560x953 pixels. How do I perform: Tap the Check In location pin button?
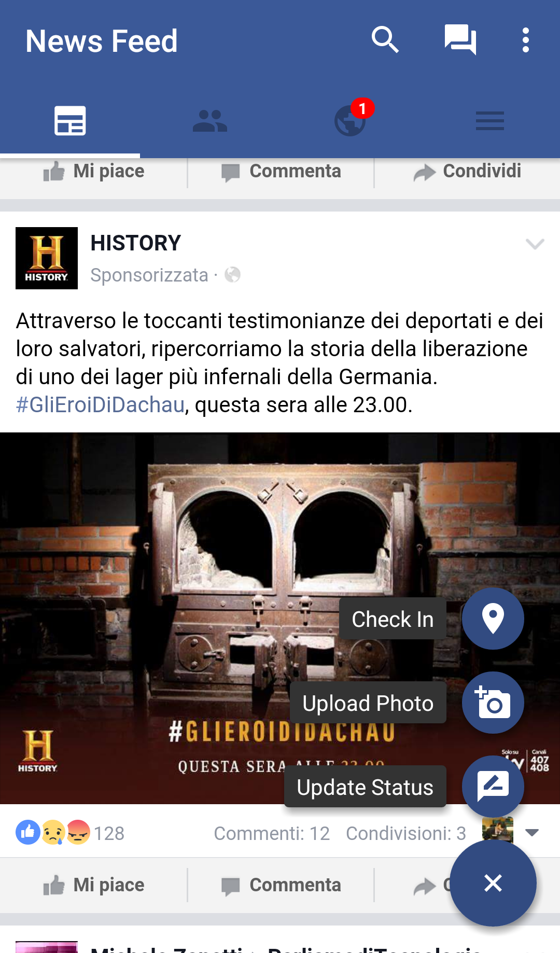[x=493, y=619]
